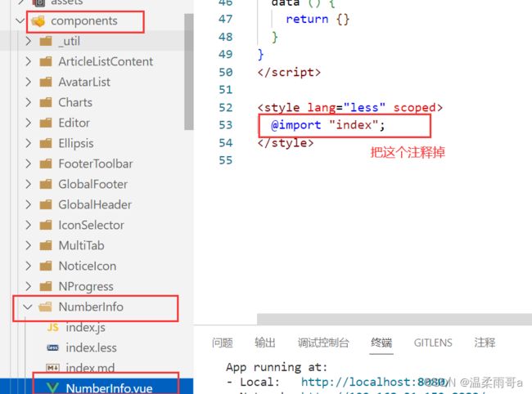
Task: Expand the Editor folder chevron
Action: tap(29, 123)
